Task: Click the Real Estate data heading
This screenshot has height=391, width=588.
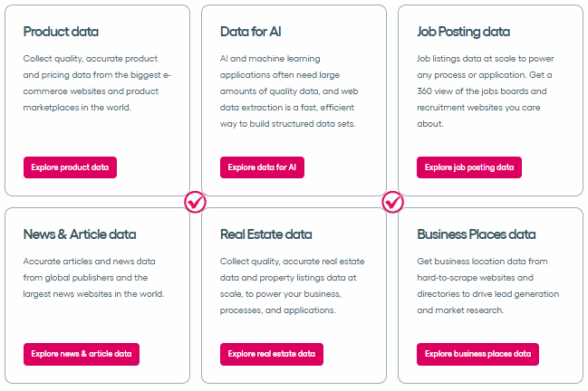Action: (x=266, y=234)
